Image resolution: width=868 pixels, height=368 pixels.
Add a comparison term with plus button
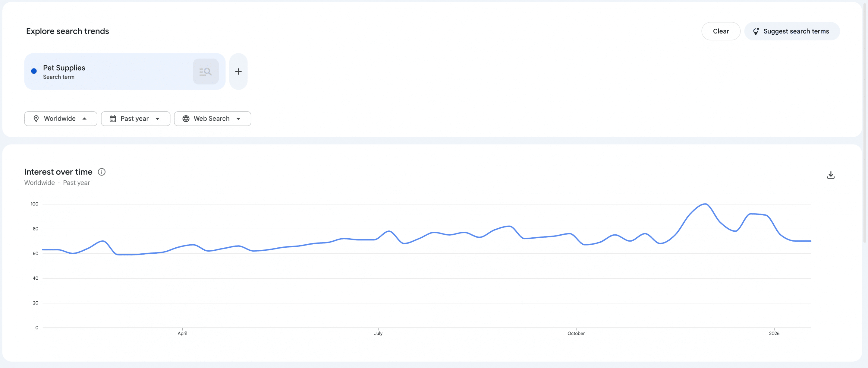(238, 71)
